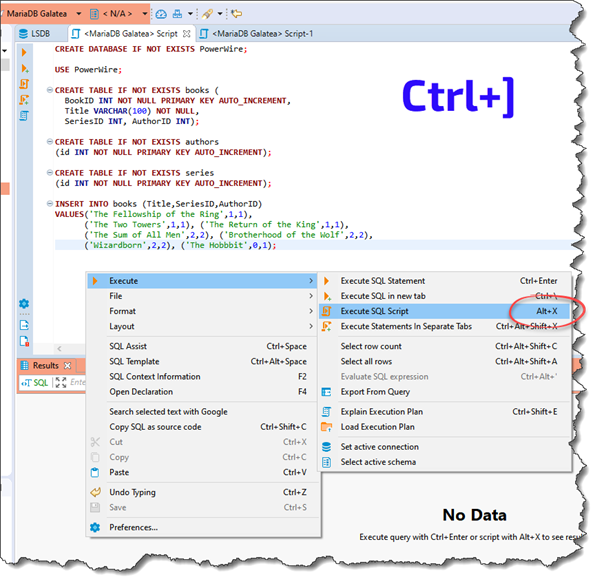
Task: Click Execute SQL in new tab sidebar icon
Action: (25, 68)
